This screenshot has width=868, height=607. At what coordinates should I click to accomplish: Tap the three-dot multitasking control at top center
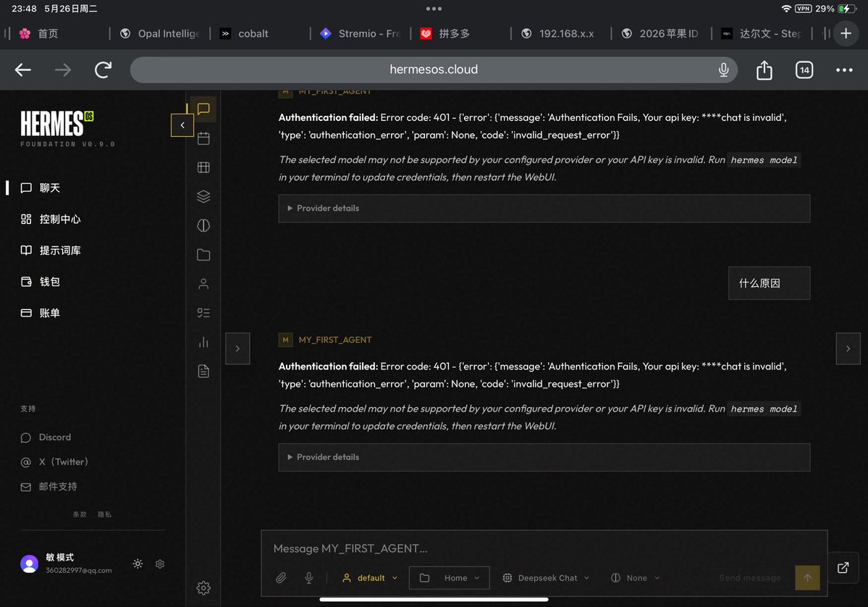434,9
